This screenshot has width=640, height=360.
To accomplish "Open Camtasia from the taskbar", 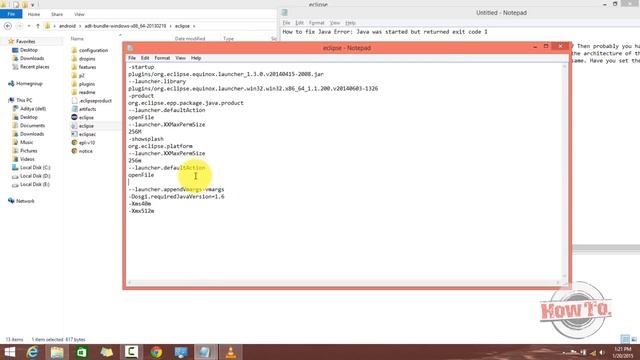I will click(x=131, y=352).
